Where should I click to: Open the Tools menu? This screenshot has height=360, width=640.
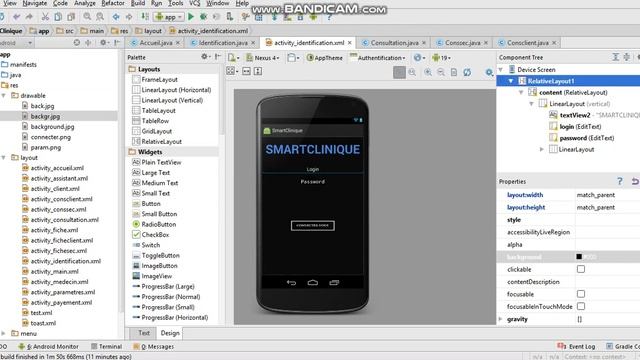(176, 3)
